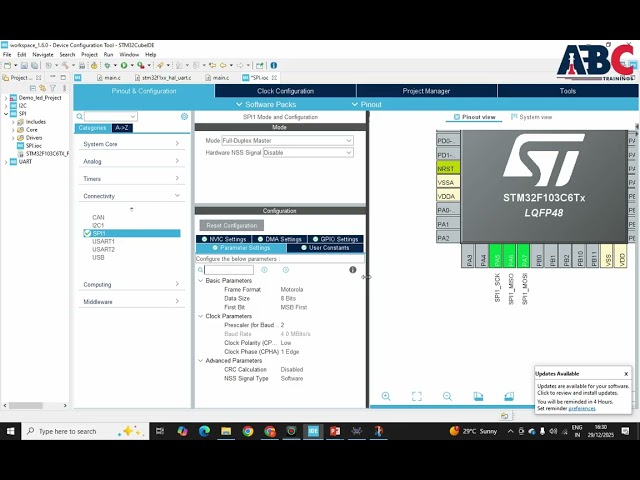Click the Task View taskbar icon
This screenshot has width=640, height=480.
pyautogui.click(x=160, y=431)
